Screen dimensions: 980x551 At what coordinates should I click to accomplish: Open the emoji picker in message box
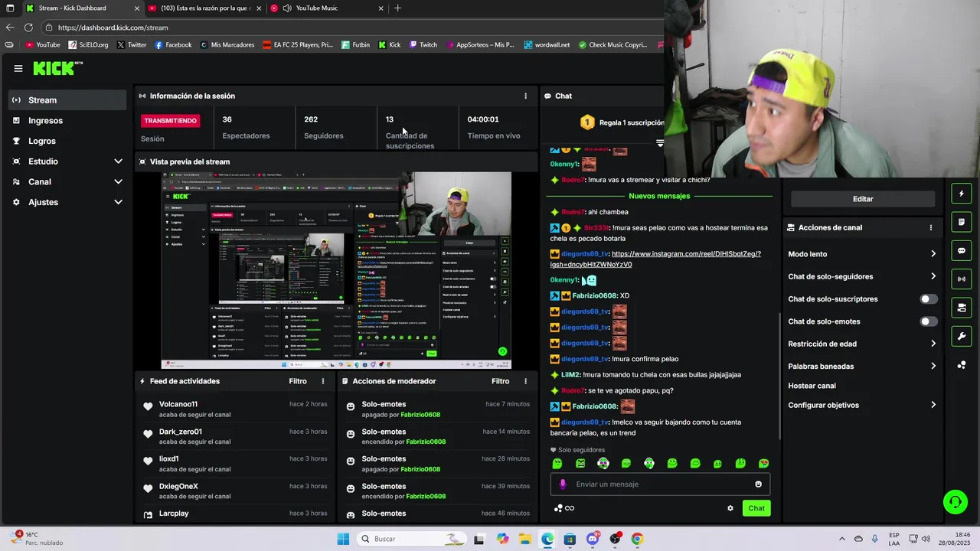click(759, 484)
